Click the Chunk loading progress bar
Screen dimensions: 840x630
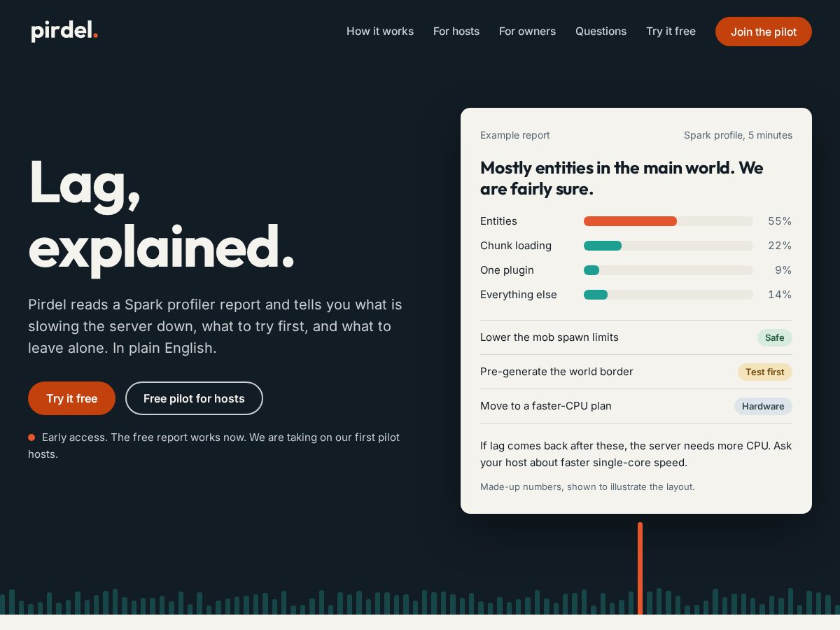pyautogui.click(x=668, y=246)
